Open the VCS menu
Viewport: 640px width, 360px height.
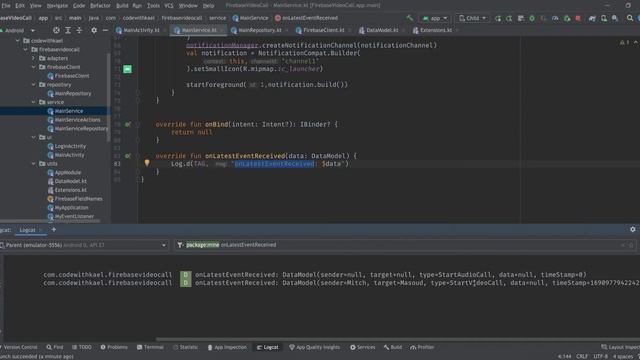pyautogui.click(x=168, y=6)
